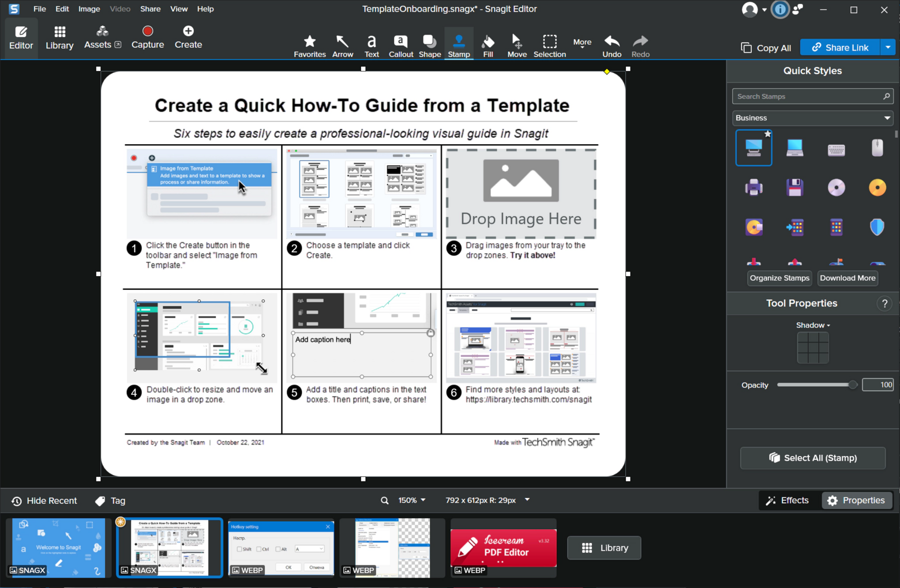Image resolution: width=900 pixels, height=588 pixels.
Task: Open the 150% zoom dropdown
Action: (x=412, y=500)
